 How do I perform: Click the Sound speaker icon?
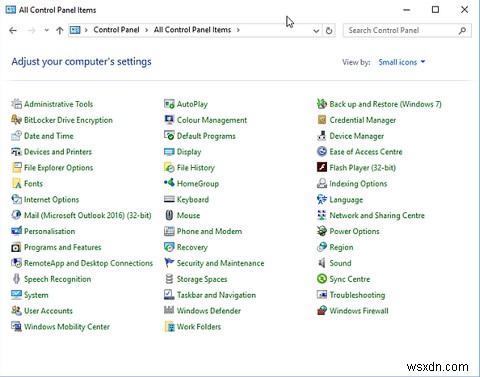coord(322,263)
